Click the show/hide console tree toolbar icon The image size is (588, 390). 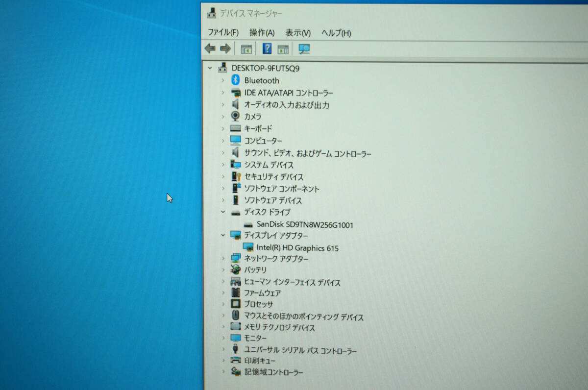tap(246, 49)
